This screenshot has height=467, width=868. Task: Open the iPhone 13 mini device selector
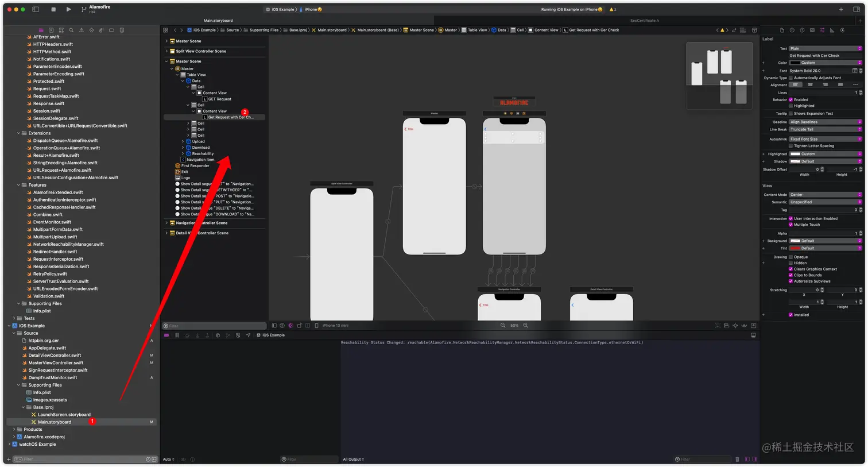[335, 325]
